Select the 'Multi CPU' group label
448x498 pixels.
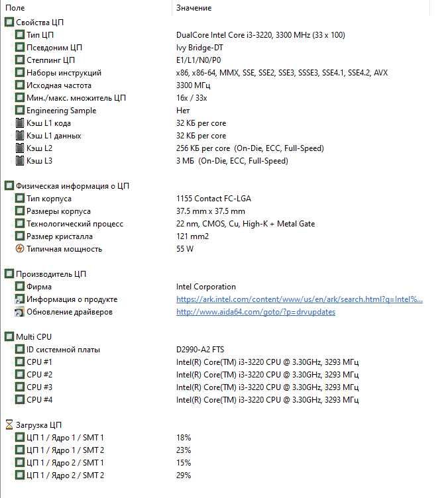(34, 337)
